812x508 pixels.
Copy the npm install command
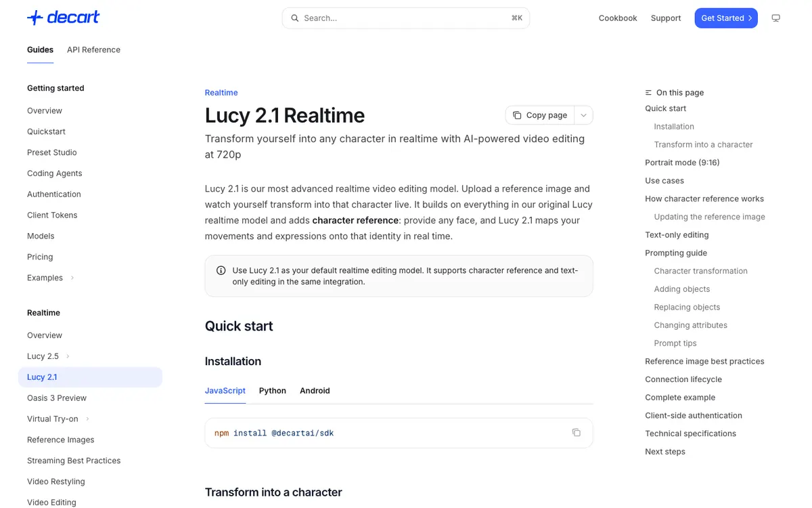click(x=577, y=433)
